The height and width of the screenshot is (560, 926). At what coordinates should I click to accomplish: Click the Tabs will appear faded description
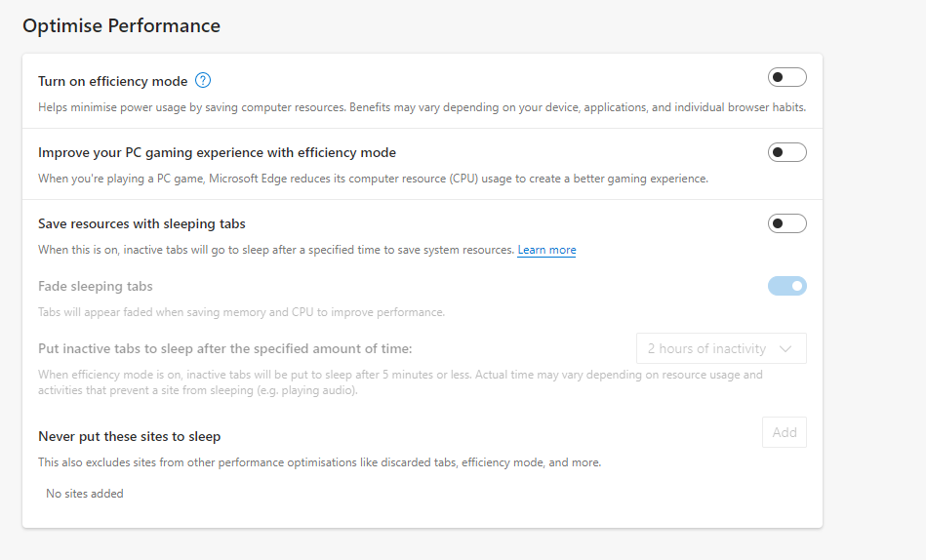(x=241, y=312)
